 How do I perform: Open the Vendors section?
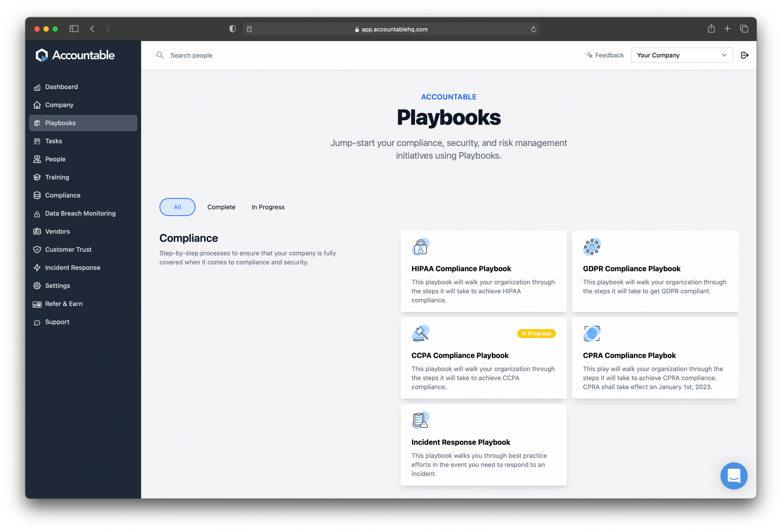click(x=83, y=231)
